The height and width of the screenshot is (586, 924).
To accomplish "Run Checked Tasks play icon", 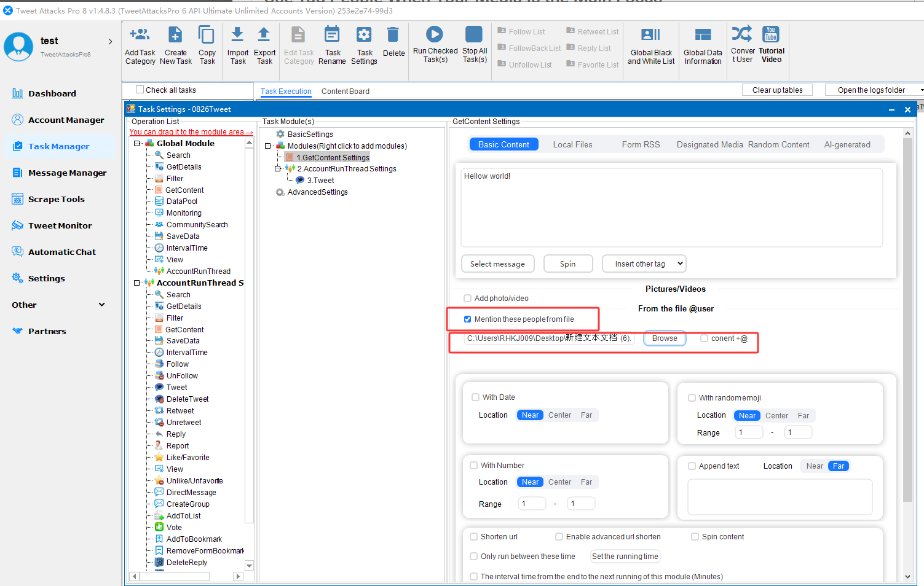I will [x=435, y=34].
